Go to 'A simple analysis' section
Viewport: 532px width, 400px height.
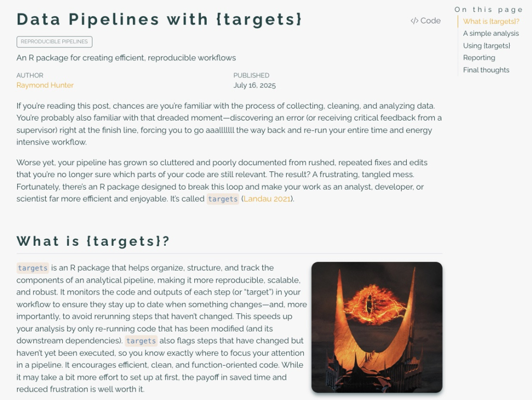[491, 33]
